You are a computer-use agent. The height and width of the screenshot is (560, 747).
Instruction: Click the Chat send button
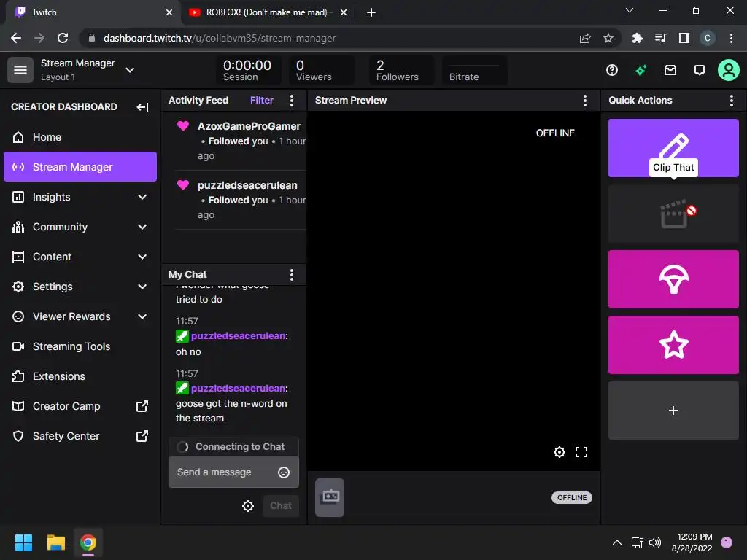click(x=281, y=506)
